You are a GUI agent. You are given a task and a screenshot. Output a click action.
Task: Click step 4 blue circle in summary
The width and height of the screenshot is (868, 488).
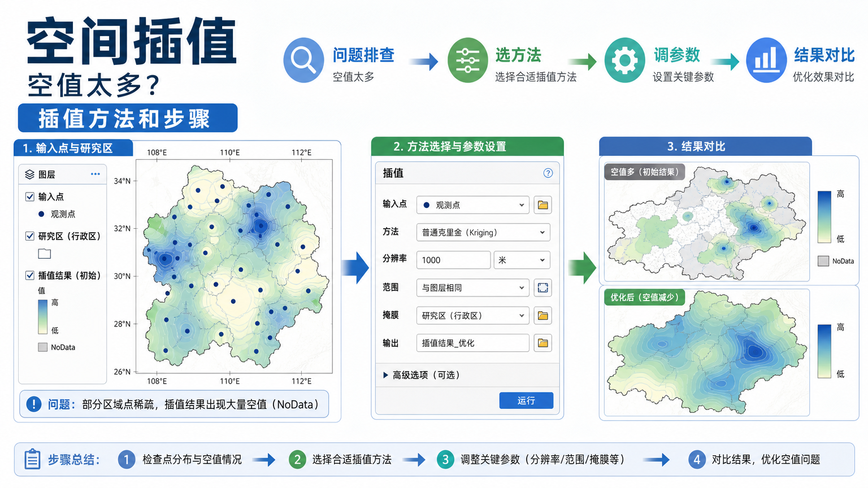pyautogui.click(x=697, y=459)
